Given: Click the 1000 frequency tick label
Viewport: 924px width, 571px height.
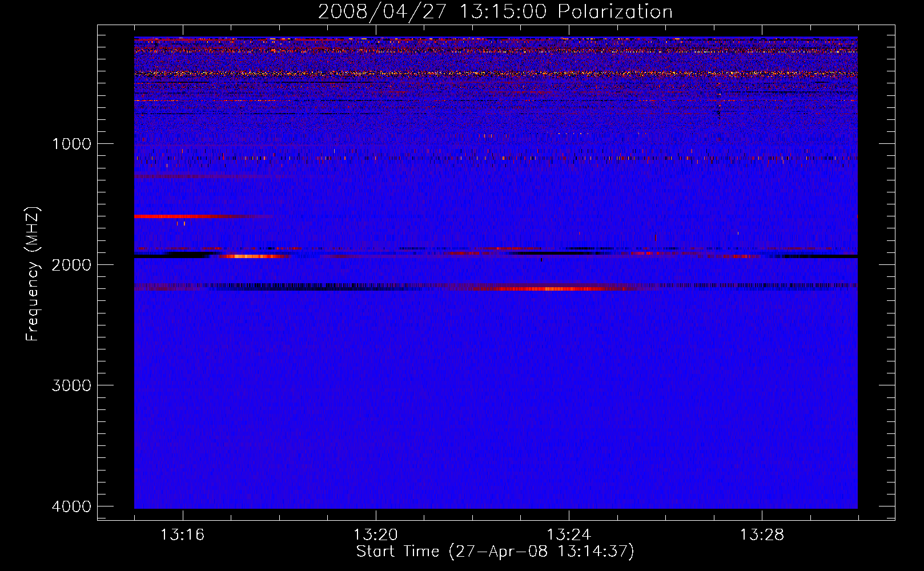Looking at the screenshot, I should coord(71,143).
